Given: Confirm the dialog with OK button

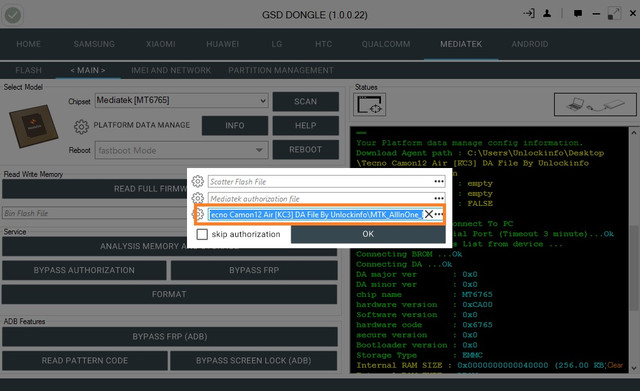Looking at the screenshot, I should [x=368, y=234].
